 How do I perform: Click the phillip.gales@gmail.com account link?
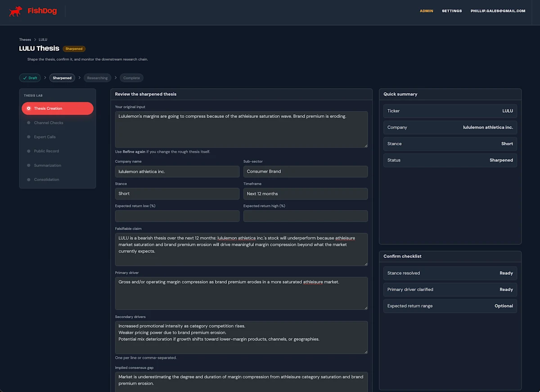[x=498, y=11]
